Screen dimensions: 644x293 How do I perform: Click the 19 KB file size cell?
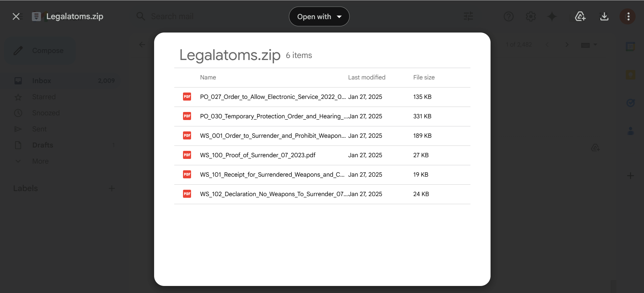tap(421, 175)
